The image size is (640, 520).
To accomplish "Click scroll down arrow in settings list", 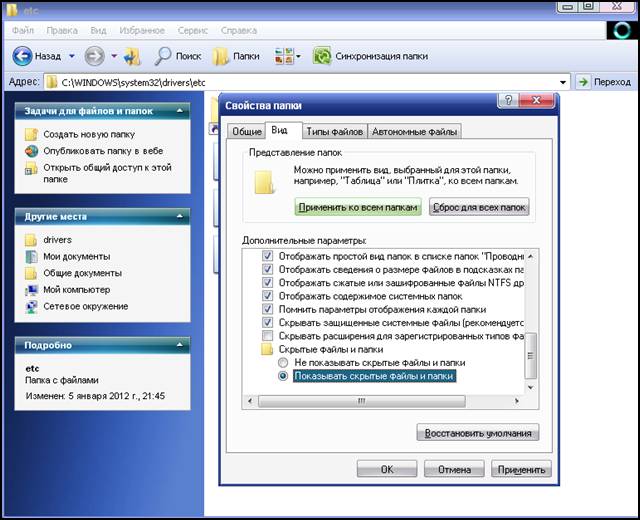I will 531,387.
